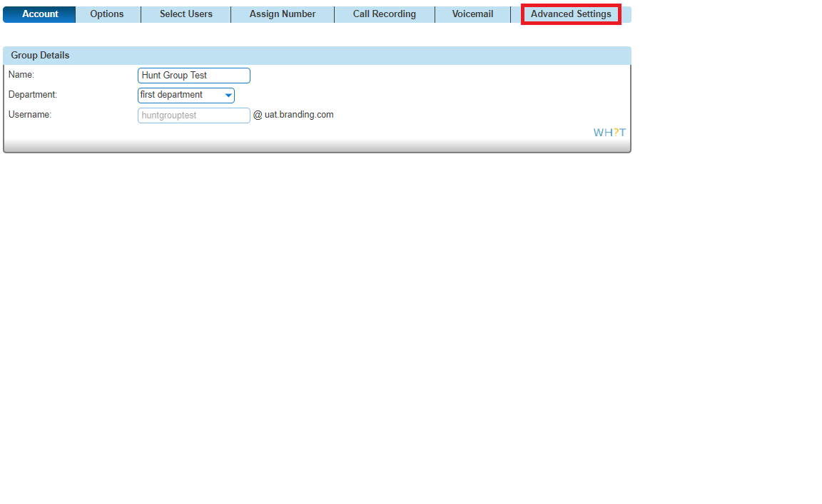Switch to the Account tab
This screenshot has height=504, width=822.
(x=40, y=14)
